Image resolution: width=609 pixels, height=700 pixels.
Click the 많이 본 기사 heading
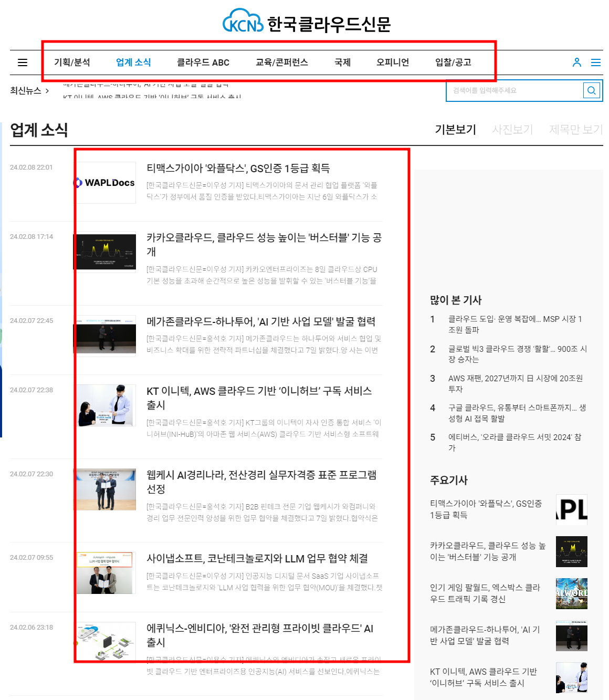tap(456, 300)
